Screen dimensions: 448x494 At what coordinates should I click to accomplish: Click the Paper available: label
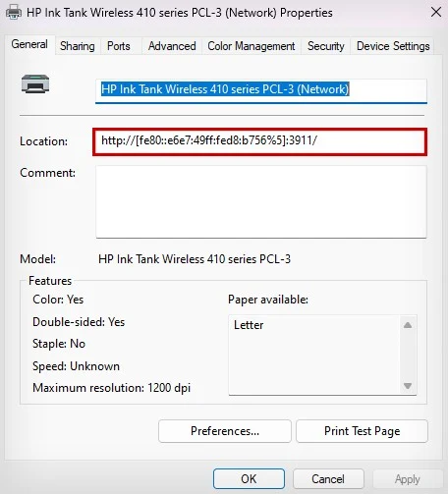coord(268,300)
